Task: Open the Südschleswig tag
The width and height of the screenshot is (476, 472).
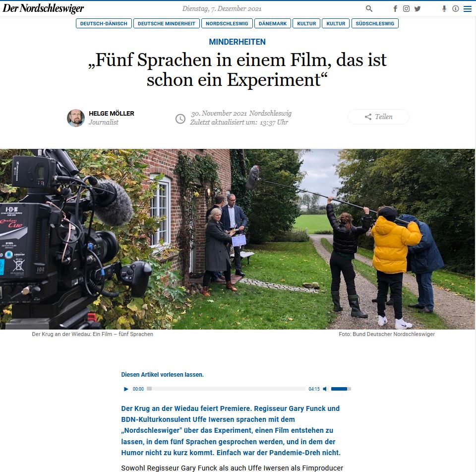Action: pos(375,23)
